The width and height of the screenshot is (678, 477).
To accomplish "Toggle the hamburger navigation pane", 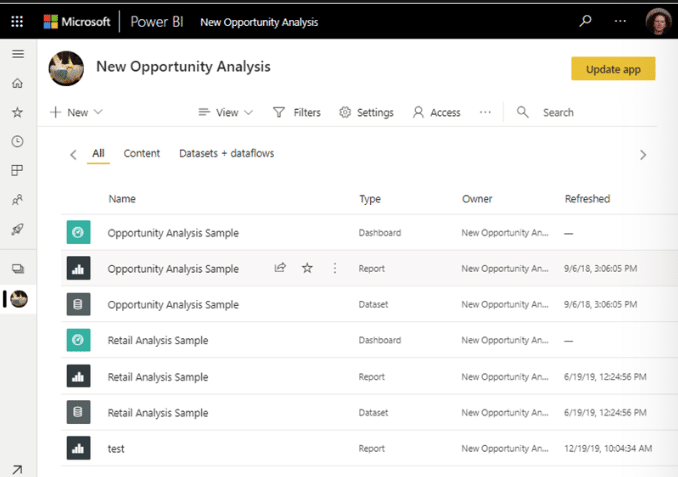I will (18, 54).
